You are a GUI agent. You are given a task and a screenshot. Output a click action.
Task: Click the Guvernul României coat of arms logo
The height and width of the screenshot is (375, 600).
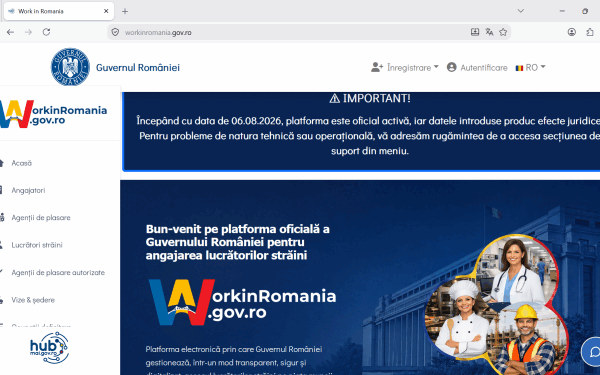click(70, 67)
